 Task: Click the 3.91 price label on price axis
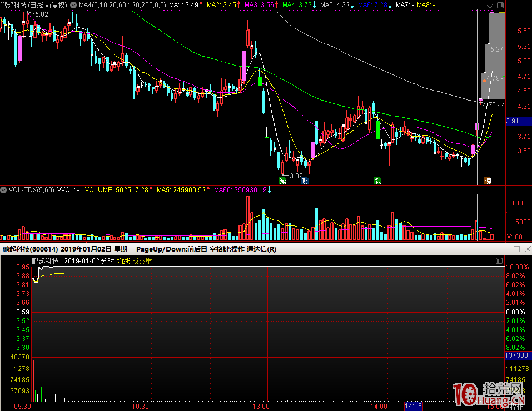tap(512, 121)
